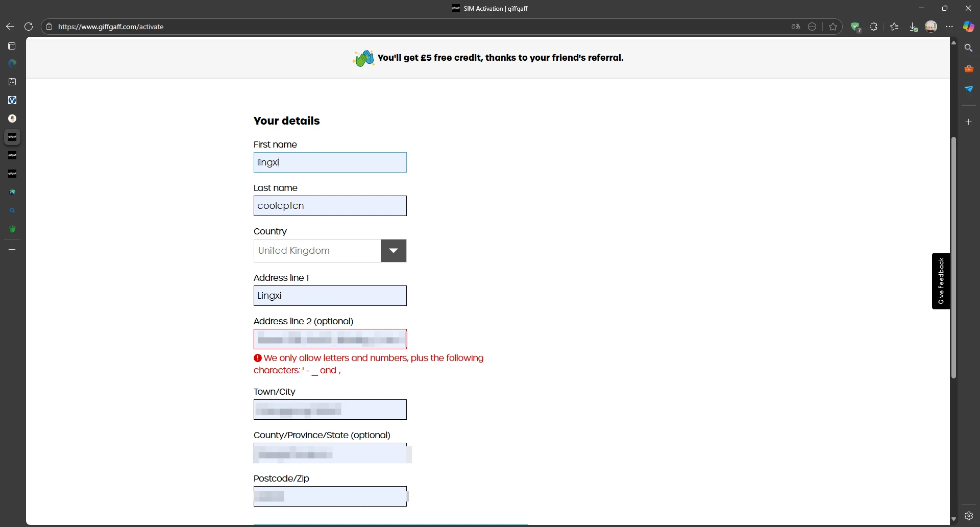980x527 pixels.
Task: Switch to the SIM Activation giffgaff tab
Action: 490,8
